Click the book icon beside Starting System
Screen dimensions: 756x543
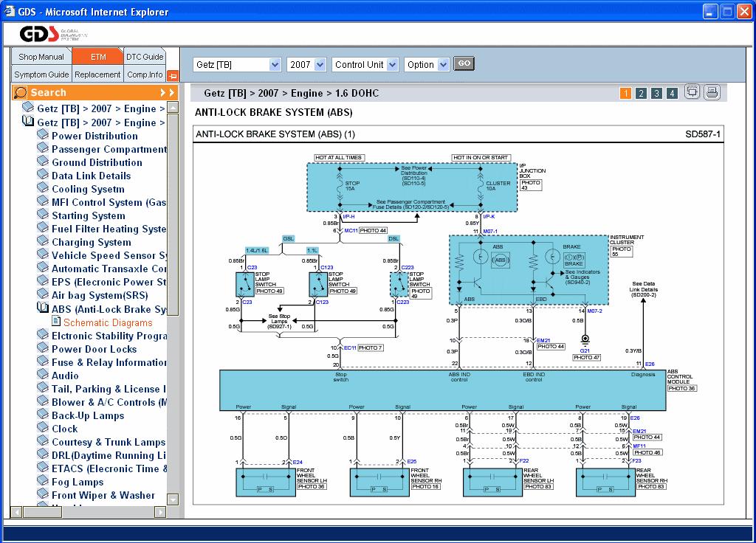click(43, 215)
